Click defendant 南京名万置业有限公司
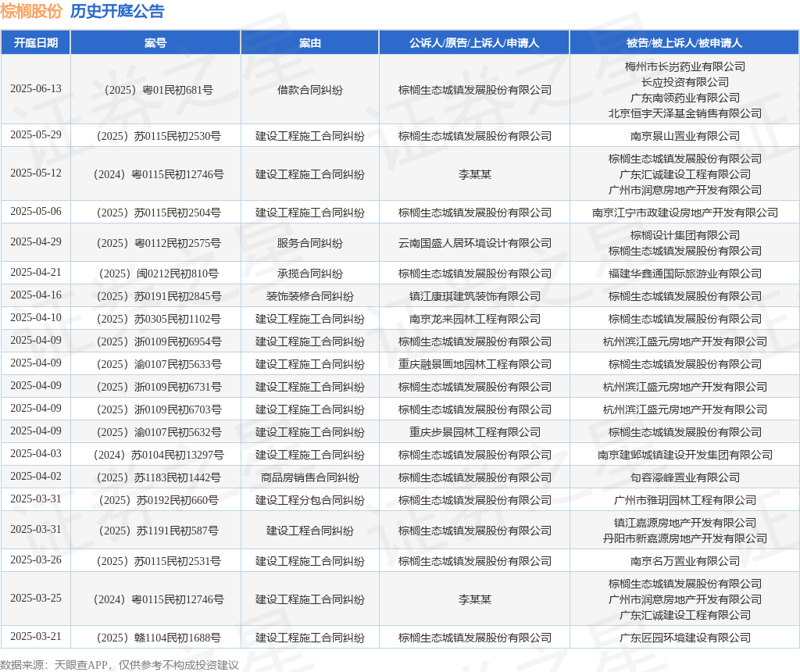Viewport: 800px width, 672px height. click(684, 561)
